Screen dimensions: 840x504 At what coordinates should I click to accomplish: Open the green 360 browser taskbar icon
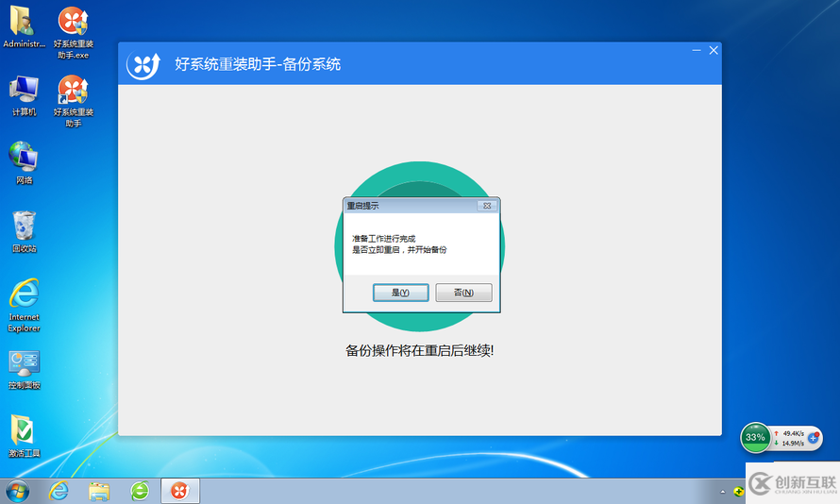pyautogui.click(x=141, y=491)
